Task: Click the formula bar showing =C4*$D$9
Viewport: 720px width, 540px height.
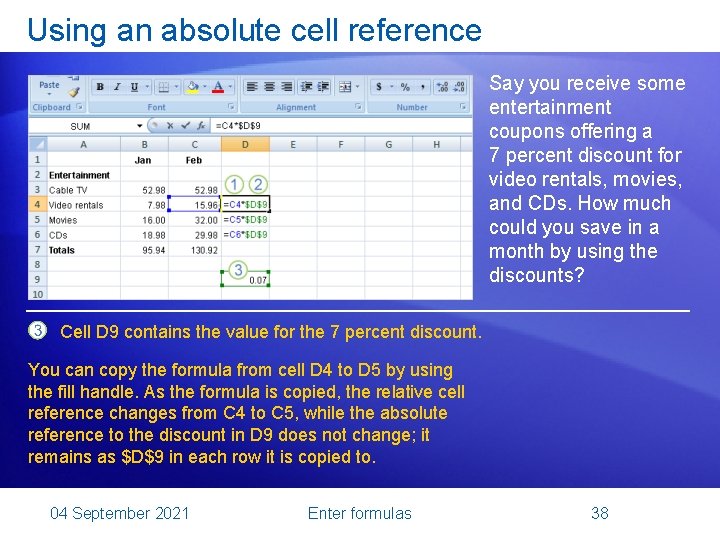Action: pos(341,126)
